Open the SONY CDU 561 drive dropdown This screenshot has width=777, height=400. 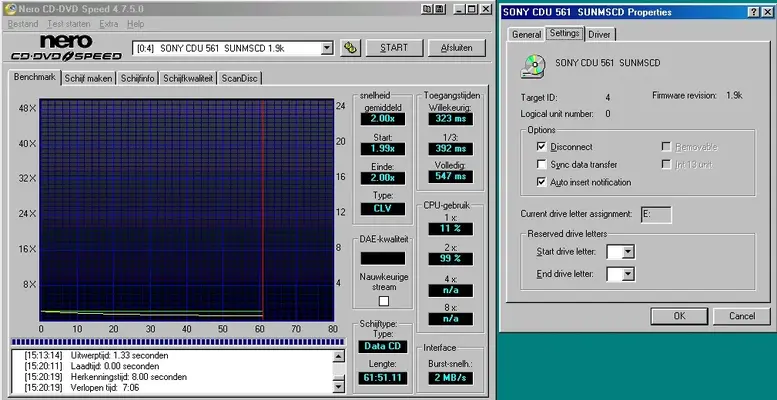click(327, 48)
